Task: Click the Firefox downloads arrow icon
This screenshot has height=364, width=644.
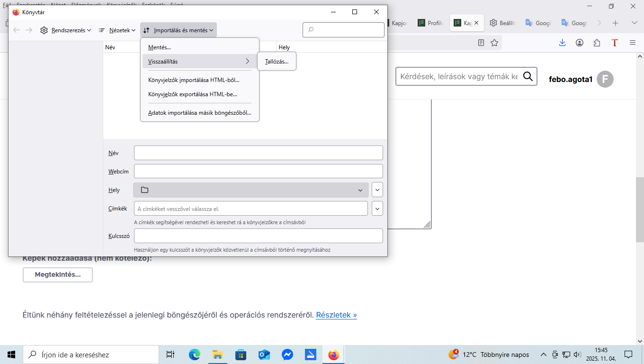Action: [x=562, y=43]
